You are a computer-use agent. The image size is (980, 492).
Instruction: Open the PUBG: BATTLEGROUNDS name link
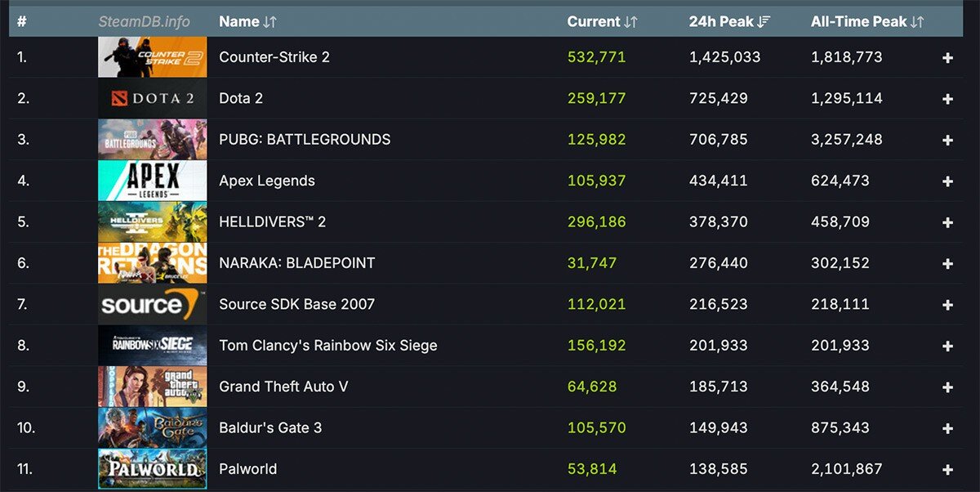pyautogui.click(x=305, y=140)
